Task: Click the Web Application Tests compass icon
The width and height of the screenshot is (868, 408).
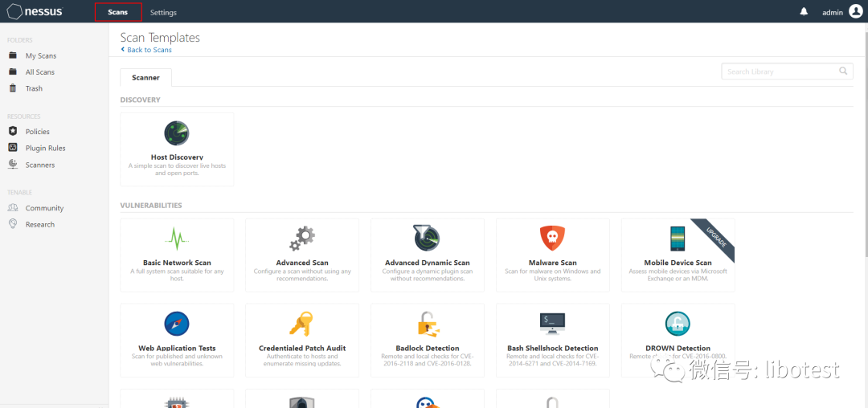Action: [177, 324]
